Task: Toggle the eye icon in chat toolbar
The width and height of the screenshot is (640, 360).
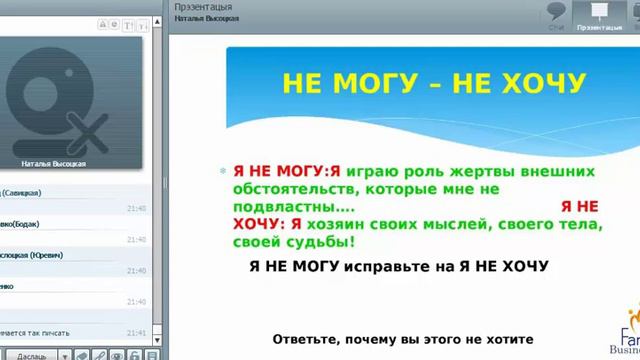Action: click(117, 356)
